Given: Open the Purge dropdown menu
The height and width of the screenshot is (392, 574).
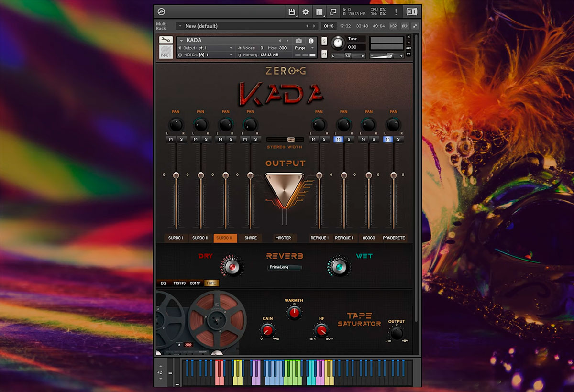Looking at the screenshot, I should pyautogui.click(x=304, y=48).
